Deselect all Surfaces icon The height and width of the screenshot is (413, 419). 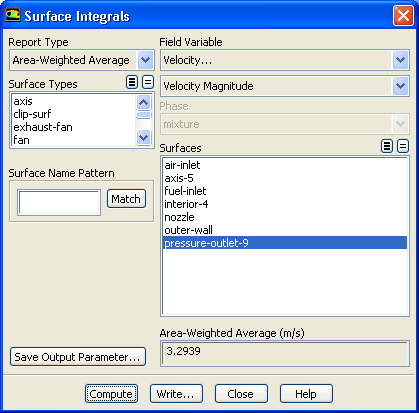(403, 146)
